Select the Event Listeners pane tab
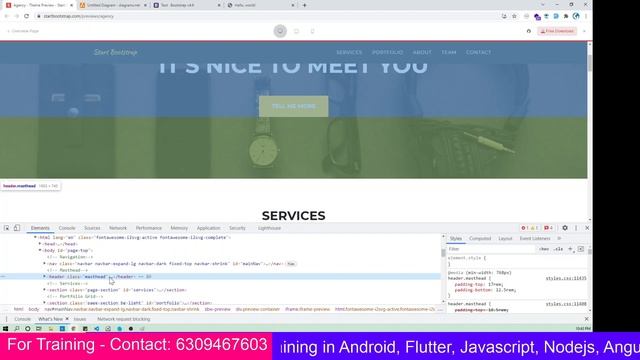The height and width of the screenshot is (360, 640). 535,238
